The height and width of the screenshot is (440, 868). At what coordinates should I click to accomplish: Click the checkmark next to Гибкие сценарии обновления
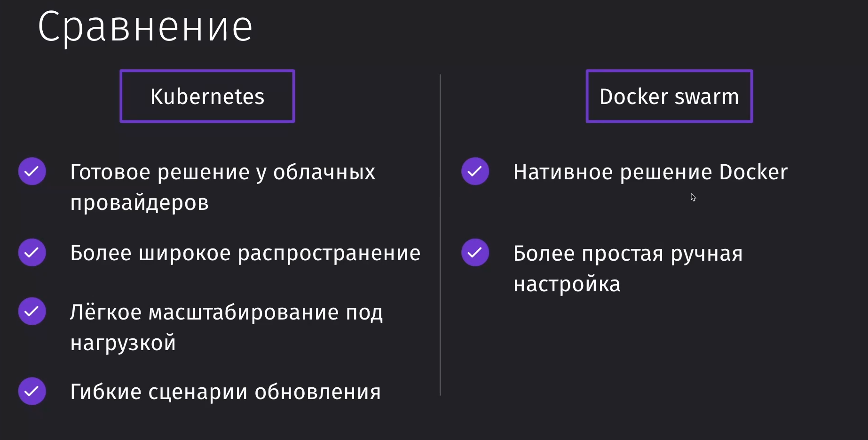click(32, 391)
